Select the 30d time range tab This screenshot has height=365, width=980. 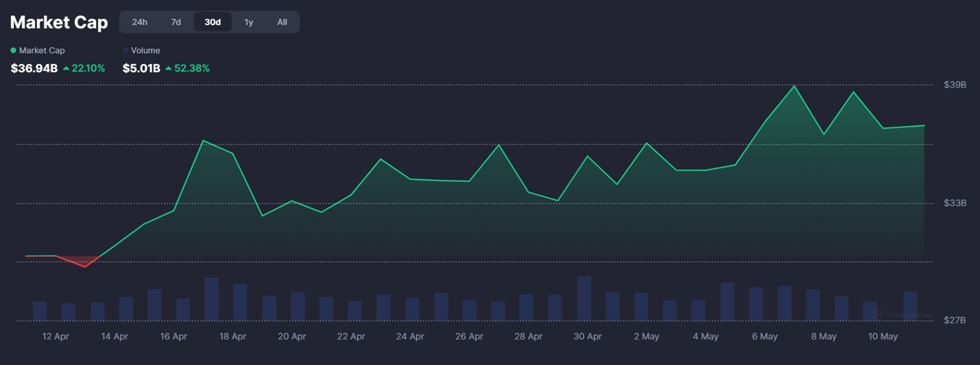point(212,22)
